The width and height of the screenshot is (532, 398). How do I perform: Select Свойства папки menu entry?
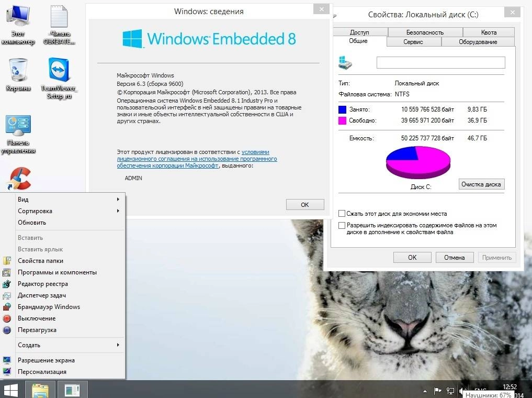click(70, 261)
